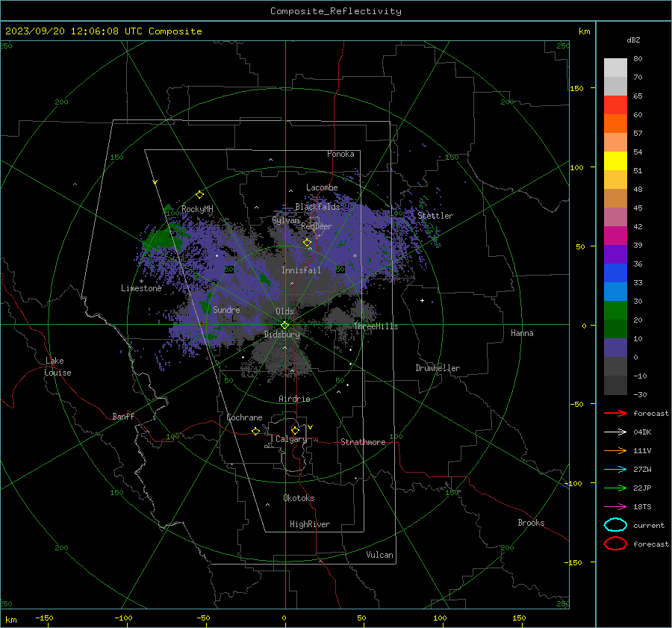The image size is (672, 628).
Task: Click the Composite_Reflectivity title
Action: (x=336, y=11)
